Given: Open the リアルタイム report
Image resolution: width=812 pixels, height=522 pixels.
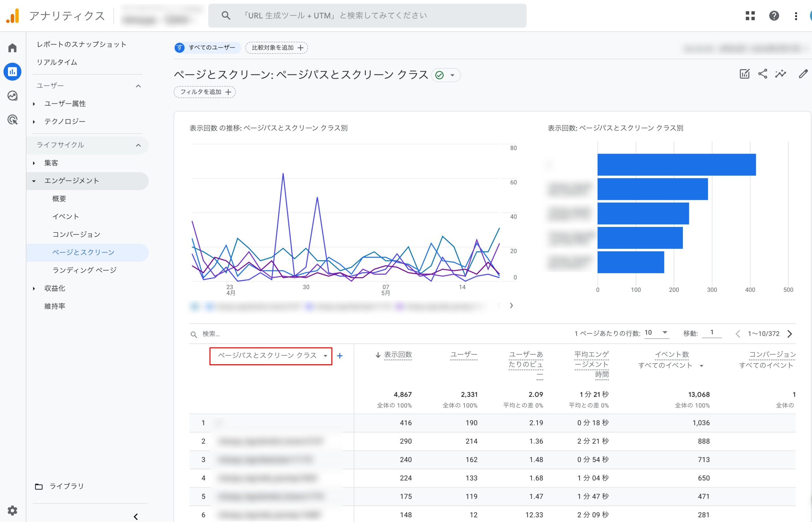Looking at the screenshot, I should click(57, 63).
